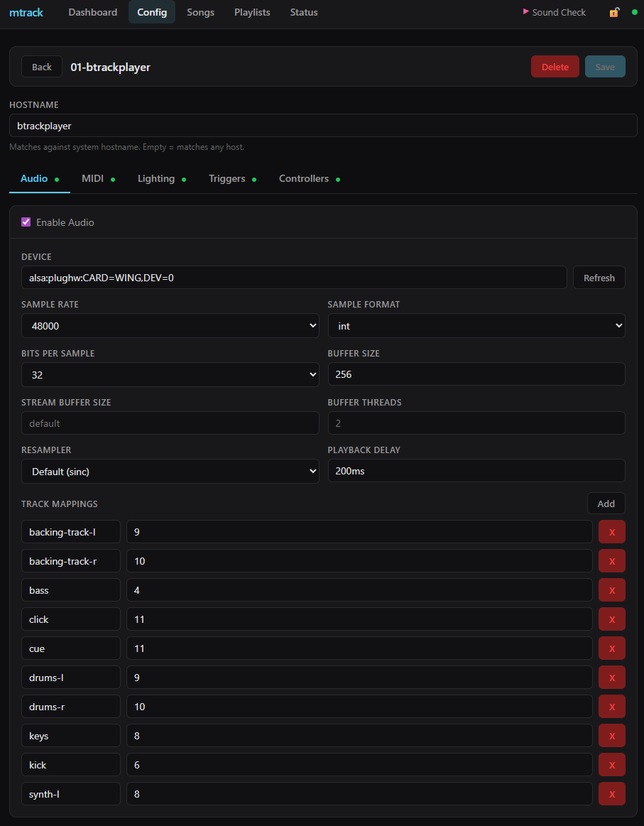The height and width of the screenshot is (826, 644).
Task: Open the Lighting configuration tab
Action: 156,178
